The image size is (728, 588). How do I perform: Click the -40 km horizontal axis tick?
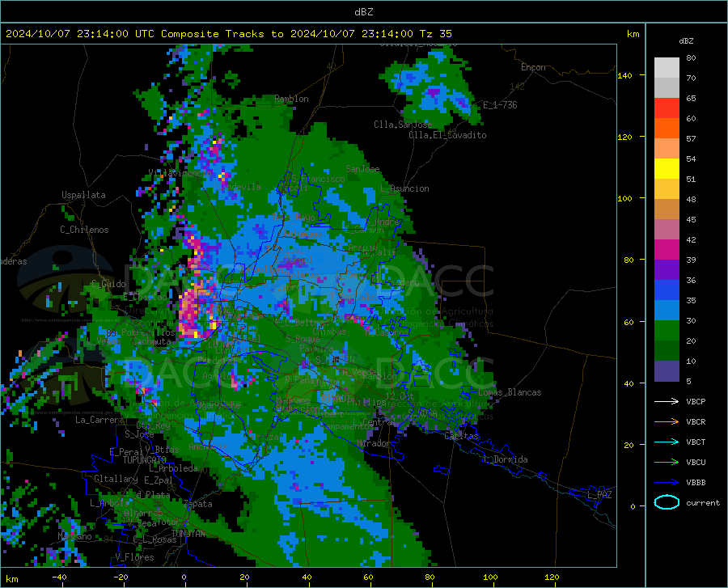point(59,577)
